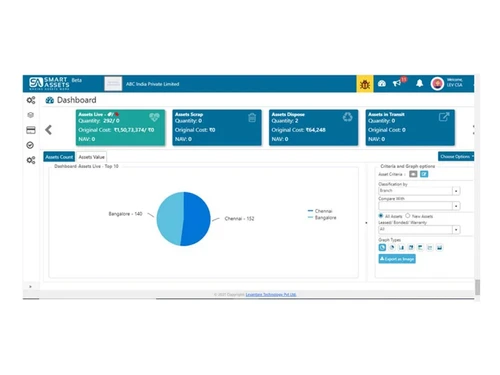Image resolution: width=500 pixels, height=375 pixels.
Task: Click the Bangalore - 140 chart label
Action: (x=125, y=214)
